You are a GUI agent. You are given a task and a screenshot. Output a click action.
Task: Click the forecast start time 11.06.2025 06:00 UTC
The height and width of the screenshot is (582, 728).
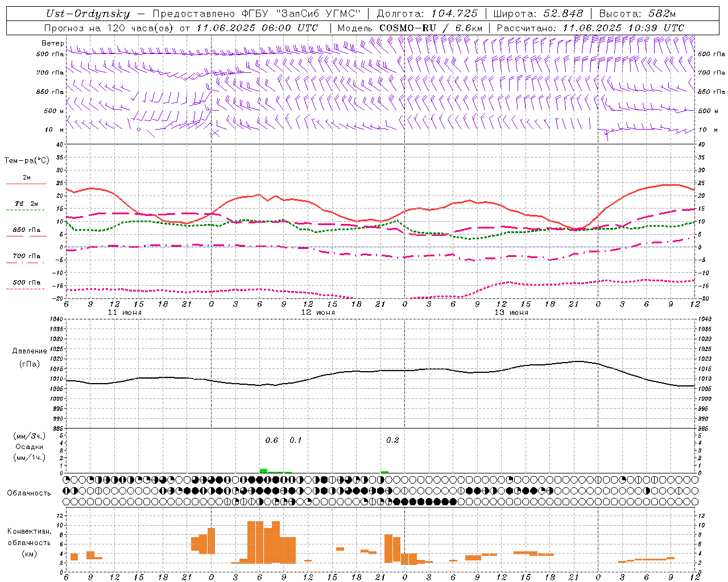(x=257, y=28)
